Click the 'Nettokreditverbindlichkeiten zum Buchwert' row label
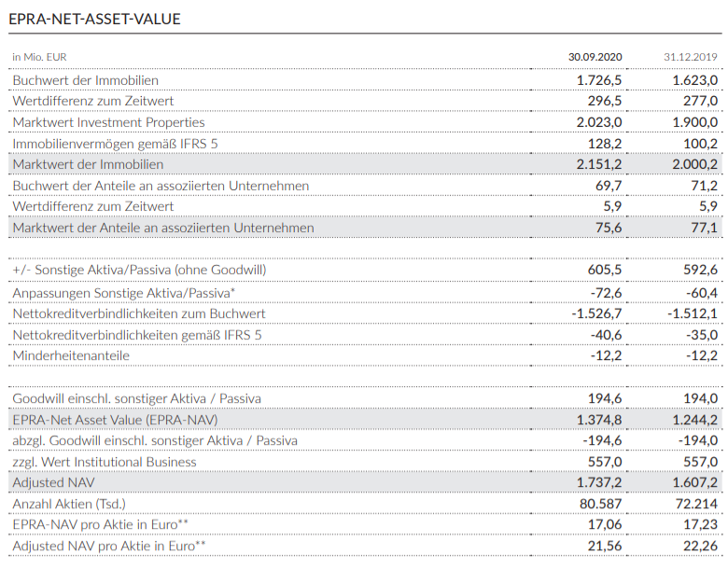 coord(139,313)
